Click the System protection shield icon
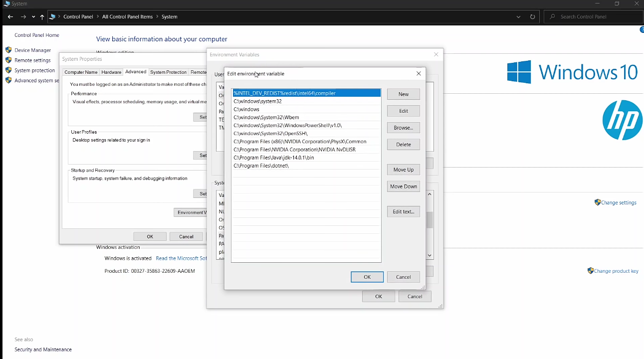 click(8, 70)
